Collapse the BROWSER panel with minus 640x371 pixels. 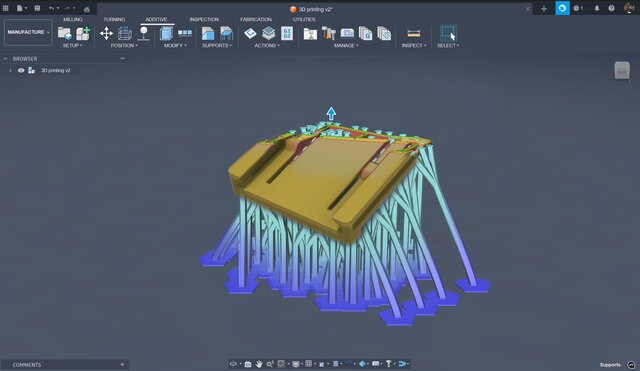(x=122, y=59)
